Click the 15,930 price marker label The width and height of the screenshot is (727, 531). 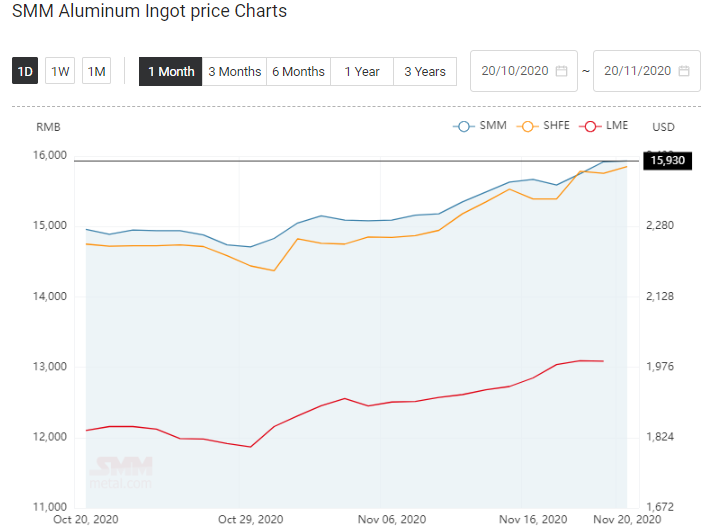click(668, 160)
